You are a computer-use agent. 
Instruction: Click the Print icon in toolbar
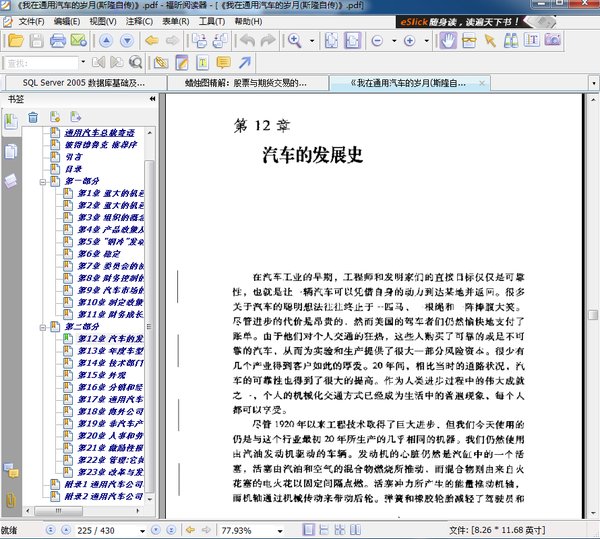(58, 41)
